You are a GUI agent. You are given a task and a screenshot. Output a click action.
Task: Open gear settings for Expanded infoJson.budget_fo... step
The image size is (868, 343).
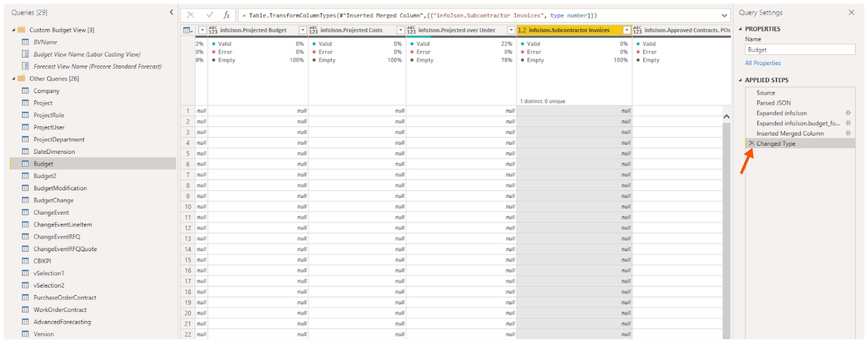point(848,123)
